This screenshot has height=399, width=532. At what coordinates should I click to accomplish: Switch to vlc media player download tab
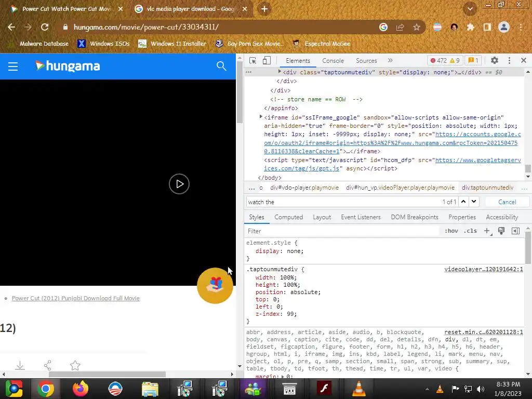click(190, 9)
